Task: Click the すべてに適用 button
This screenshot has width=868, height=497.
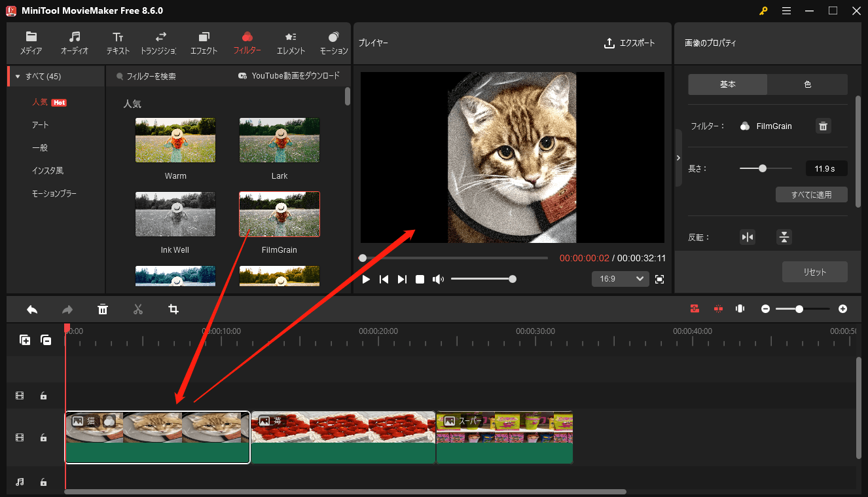Action: [x=812, y=194]
